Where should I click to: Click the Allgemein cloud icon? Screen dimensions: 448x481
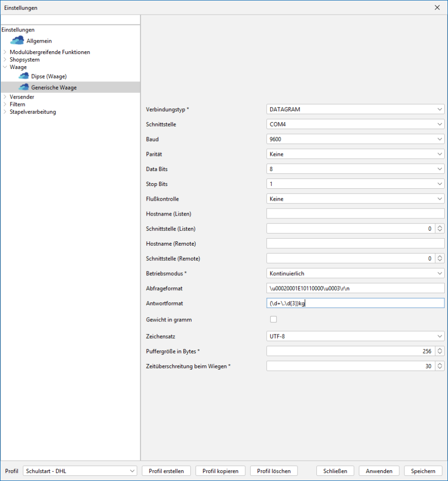point(17,41)
